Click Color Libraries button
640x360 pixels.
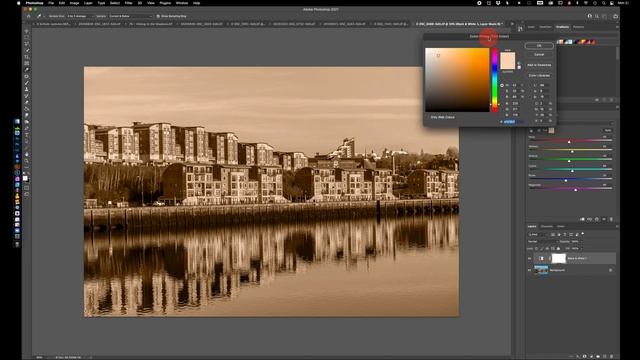tap(539, 76)
